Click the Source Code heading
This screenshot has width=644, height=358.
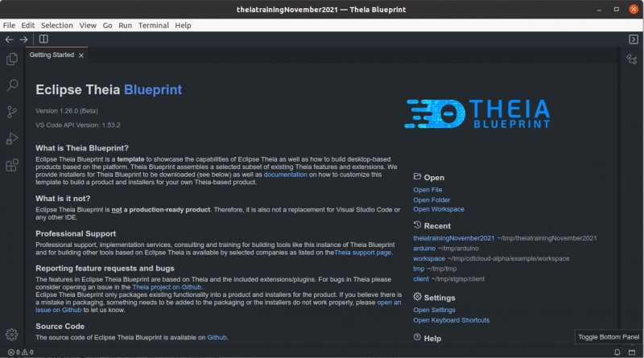[60, 327]
